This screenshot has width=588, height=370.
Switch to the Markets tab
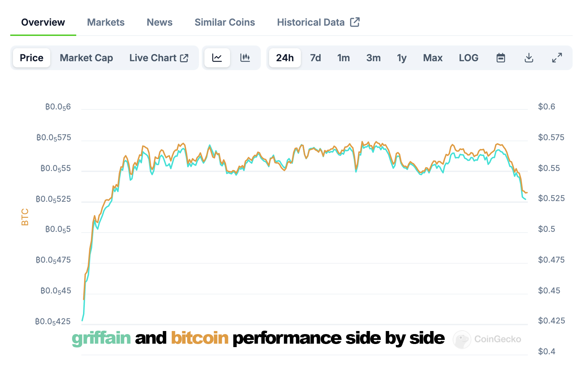(106, 22)
